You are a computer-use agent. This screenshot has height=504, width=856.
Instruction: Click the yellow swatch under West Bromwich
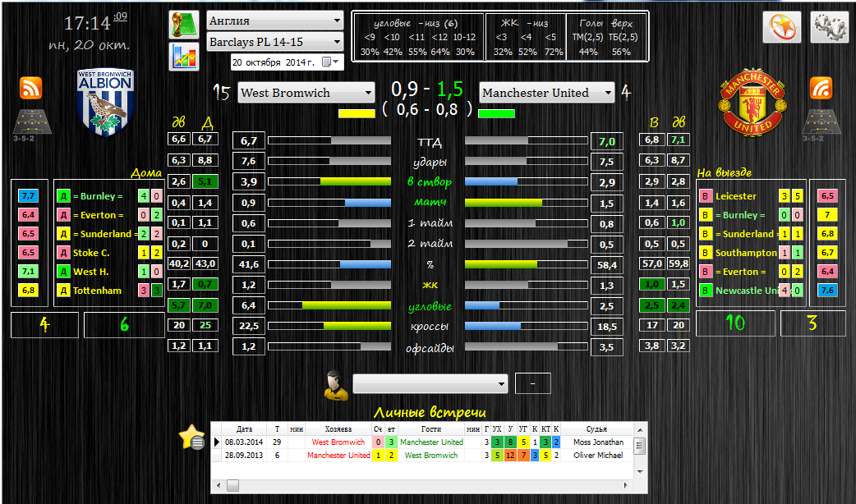pyautogui.click(x=357, y=113)
